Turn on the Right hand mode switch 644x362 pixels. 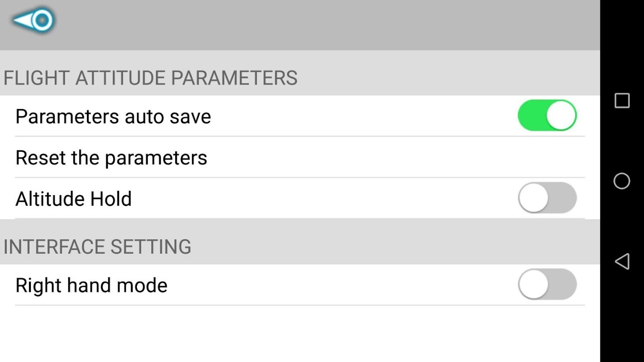point(547,285)
